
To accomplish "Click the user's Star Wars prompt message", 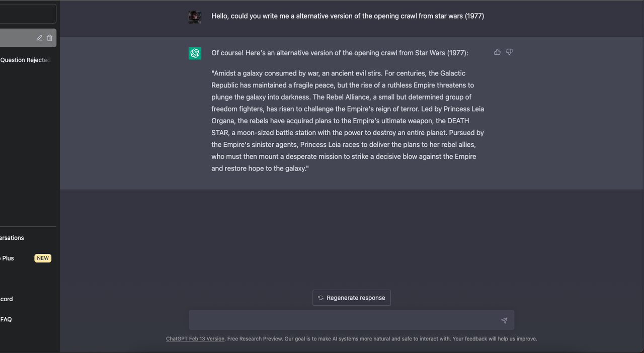I will pyautogui.click(x=347, y=16).
